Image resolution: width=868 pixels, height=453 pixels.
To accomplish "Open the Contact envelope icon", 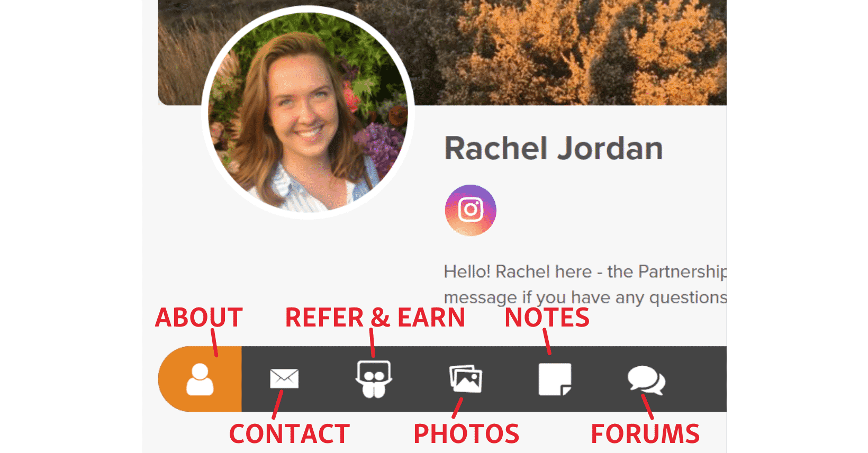I will pyautogui.click(x=284, y=379).
